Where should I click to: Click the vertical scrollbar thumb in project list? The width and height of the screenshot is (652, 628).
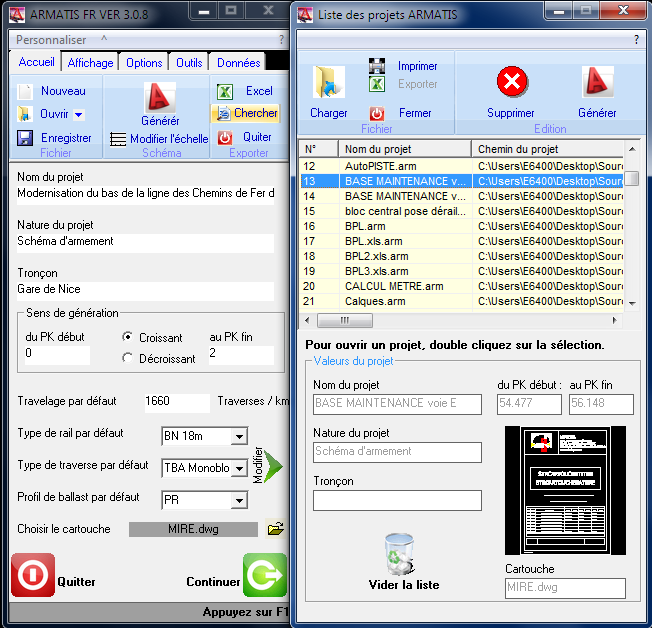coord(632,179)
